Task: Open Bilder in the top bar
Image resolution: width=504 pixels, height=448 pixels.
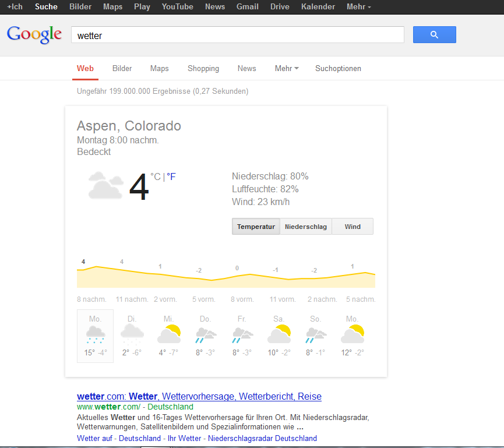Action: tap(80, 7)
